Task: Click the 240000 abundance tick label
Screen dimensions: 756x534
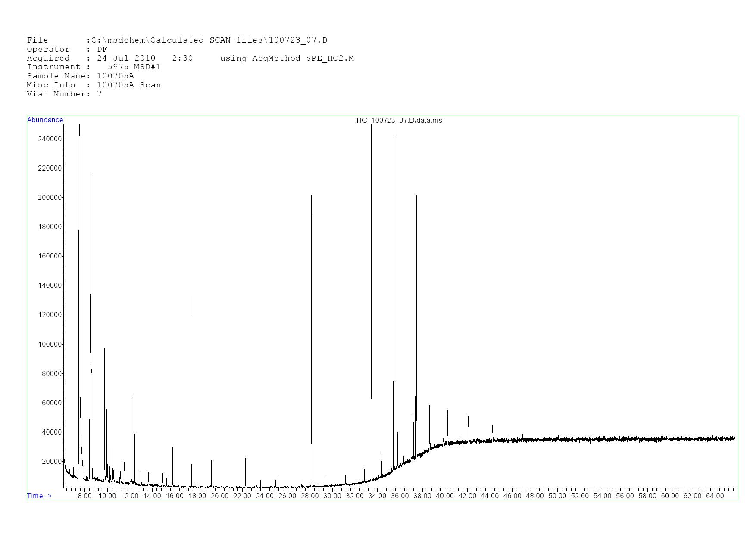Action: click(50, 139)
